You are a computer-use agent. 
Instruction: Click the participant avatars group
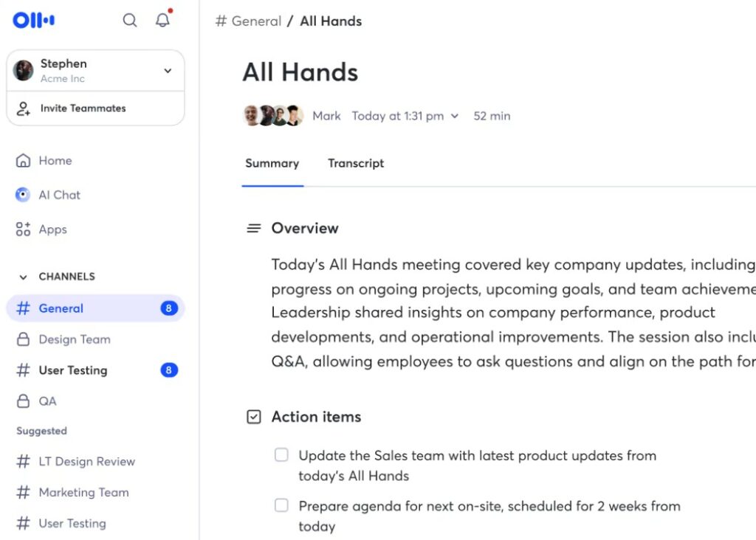point(273,116)
